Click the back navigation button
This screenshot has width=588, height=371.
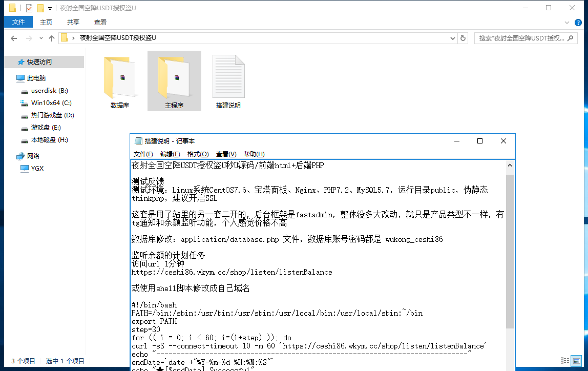[x=13, y=38]
